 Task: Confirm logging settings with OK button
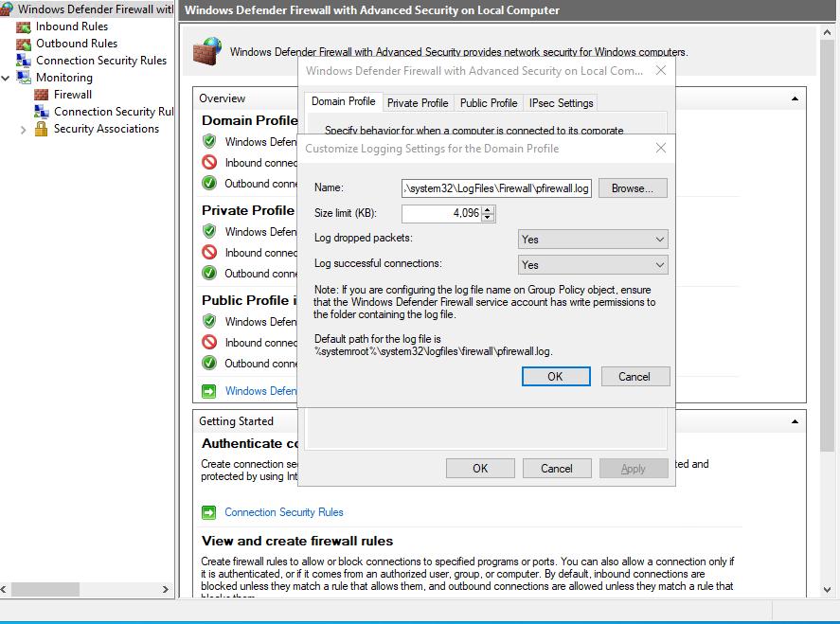pos(555,376)
